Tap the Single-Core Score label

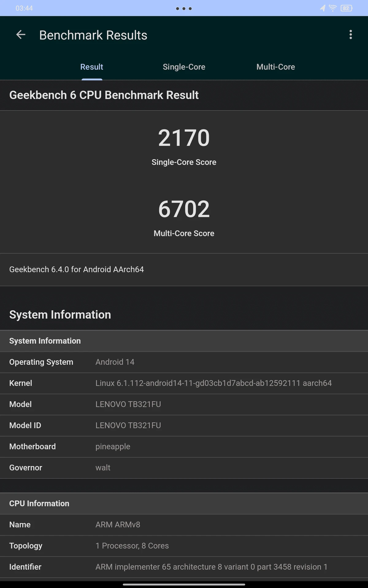184,162
